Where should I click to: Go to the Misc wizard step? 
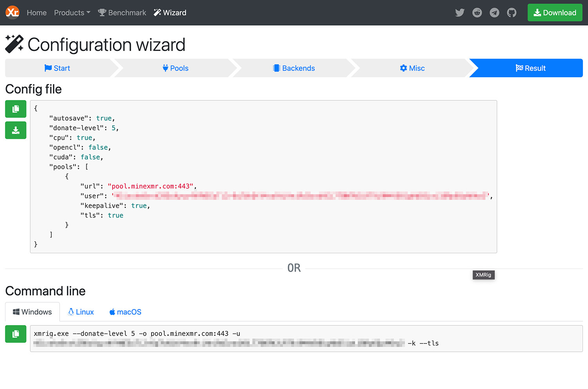coord(412,68)
